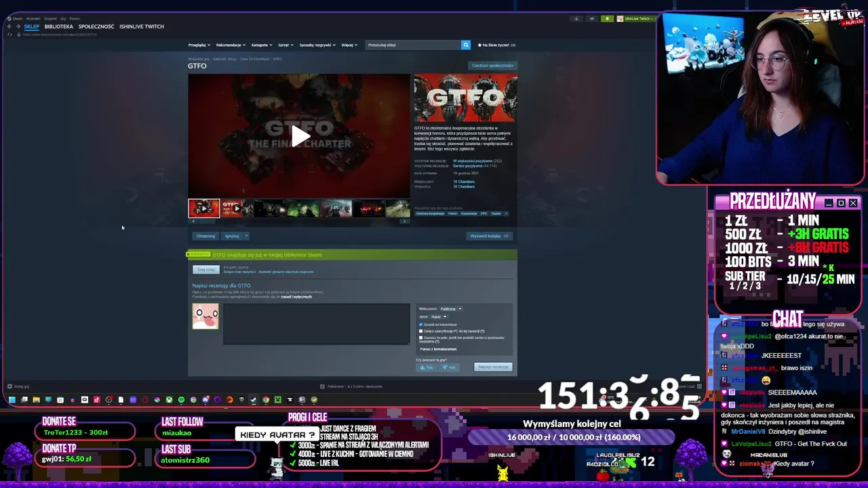Viewport: 868px width, 488px height.
Task: Open File Explorer from taskbar
Action: [37, 400]
